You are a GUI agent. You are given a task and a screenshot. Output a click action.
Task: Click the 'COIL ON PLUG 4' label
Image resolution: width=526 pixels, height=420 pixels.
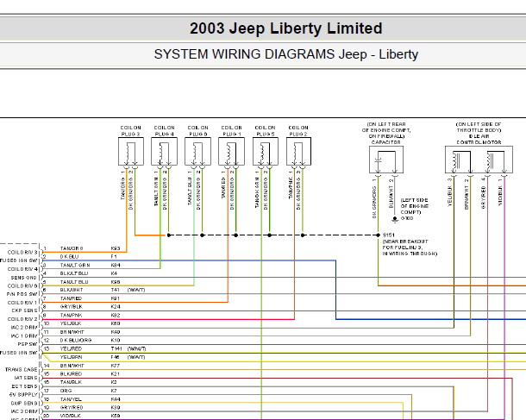coord(165,131)
